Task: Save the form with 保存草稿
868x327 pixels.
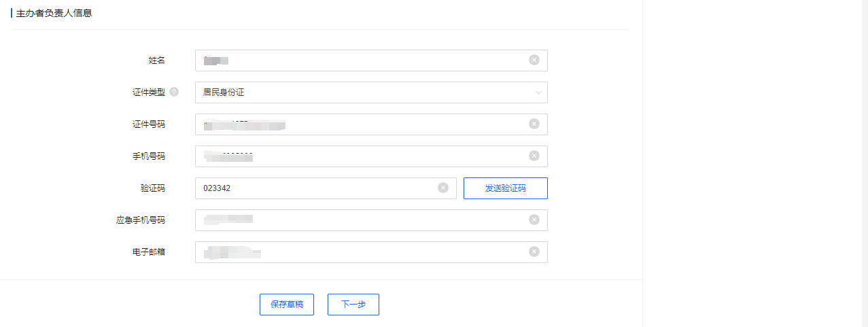Action: [x=287, y=305]
